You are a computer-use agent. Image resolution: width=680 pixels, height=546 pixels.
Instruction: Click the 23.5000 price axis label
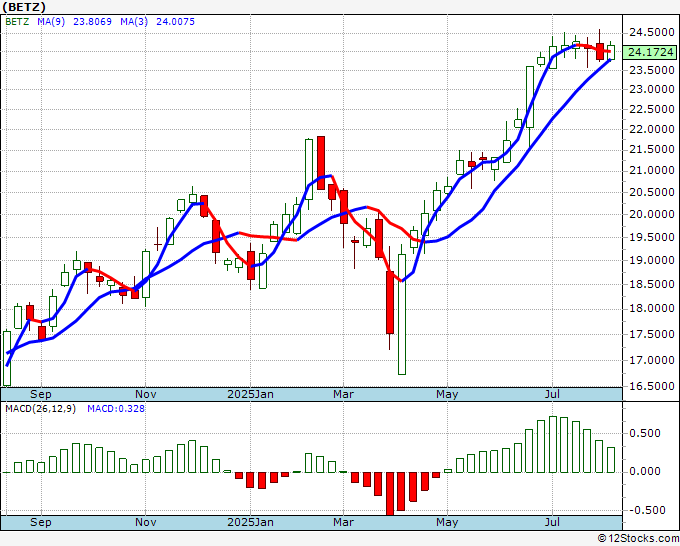coord(652,70)
